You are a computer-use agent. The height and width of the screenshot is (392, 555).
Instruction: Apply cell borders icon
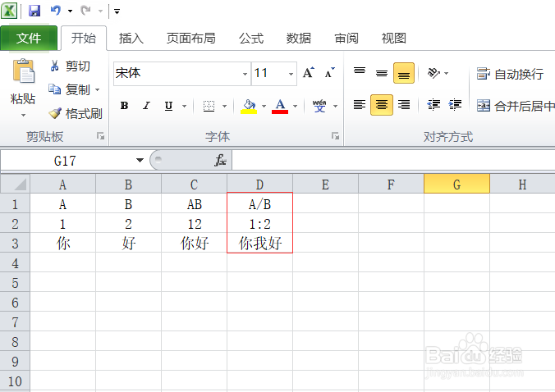tap(209, 106)
